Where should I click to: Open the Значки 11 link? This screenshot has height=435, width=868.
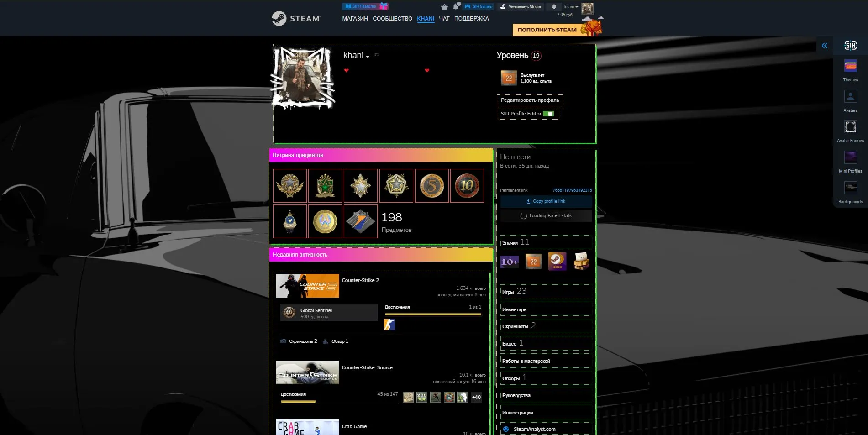pyautogui.click(x=546, y=242)
